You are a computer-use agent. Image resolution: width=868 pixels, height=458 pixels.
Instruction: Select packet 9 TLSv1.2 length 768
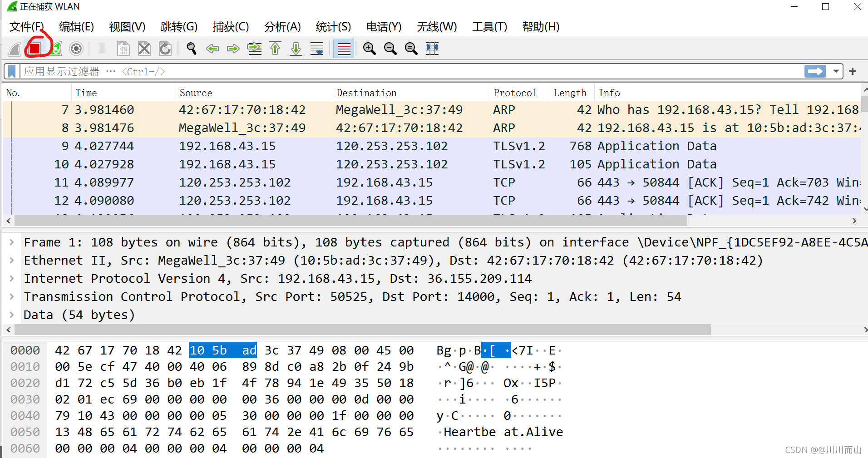tap(431, 146)
